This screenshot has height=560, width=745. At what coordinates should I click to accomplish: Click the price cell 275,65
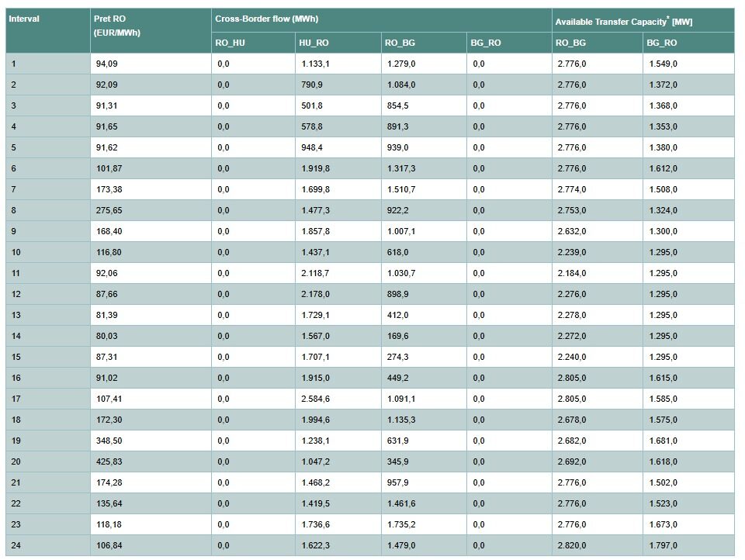pos(109,210)
